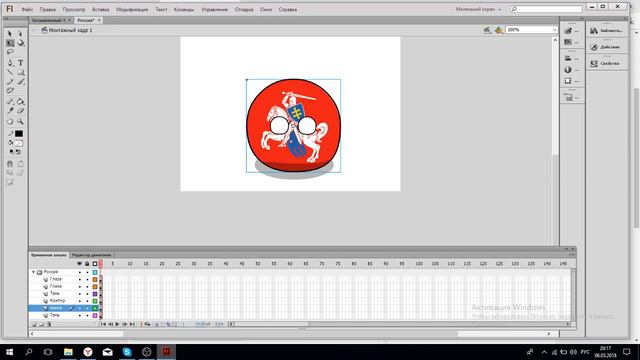Lock the Контур layer
The height and width of the screenshot is (360, 640).
(x=87, y=301)
